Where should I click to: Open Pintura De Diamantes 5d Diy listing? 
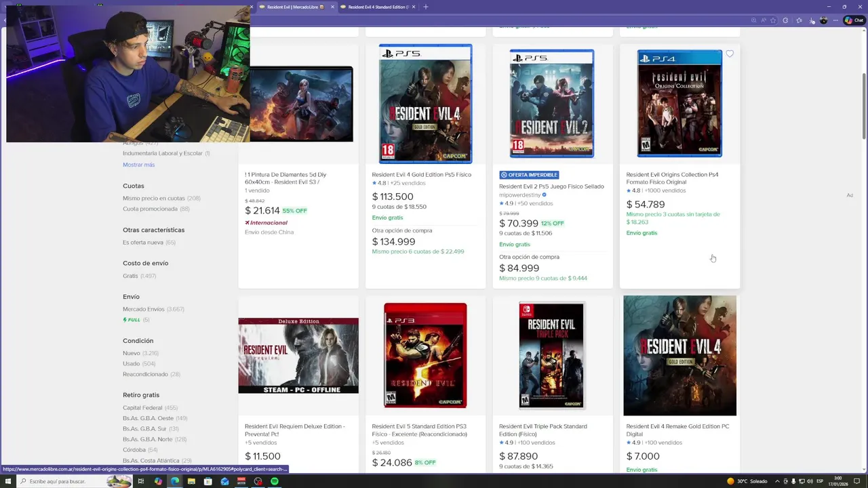[x=285, y=178]
